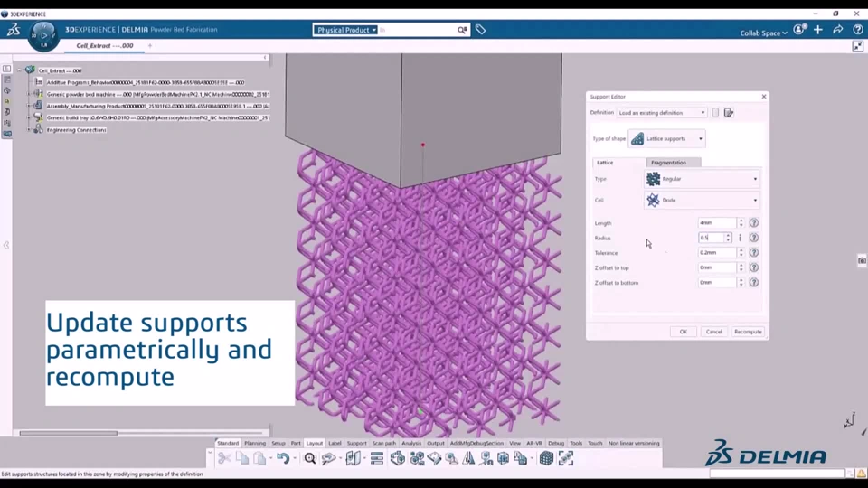Image resolution: width=868 pixels, height=488 pixels.
Task: Click the fit-all-in frame icon in toolbar
Action: [x=566, y=458]
